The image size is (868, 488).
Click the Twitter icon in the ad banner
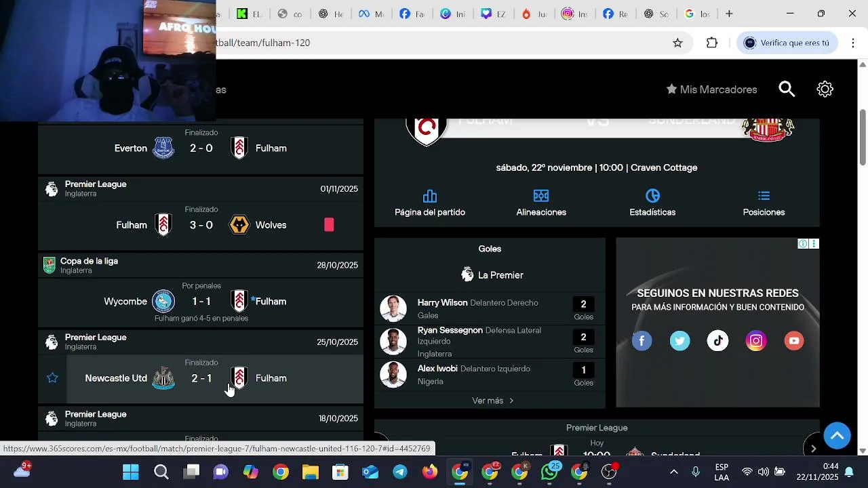coord(680,341)
